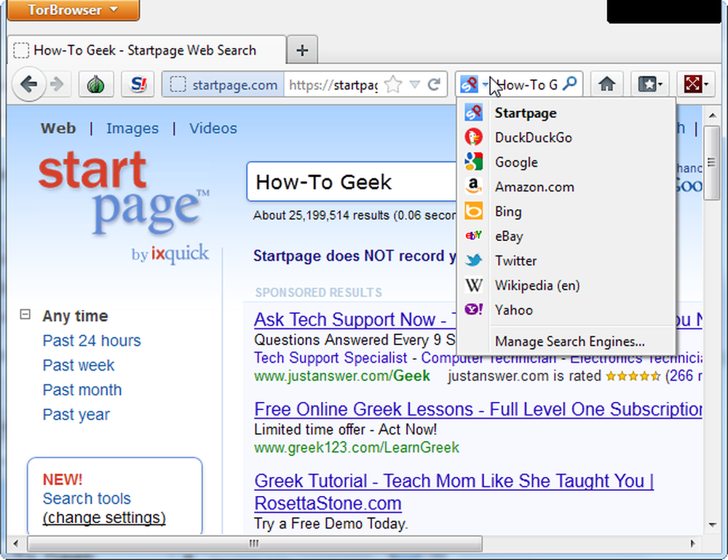Image resolution: width=728 pixels, height=560 pixels.
Task: Select Wikipedia (en) search engine
Action: click(x=566, y=285)
